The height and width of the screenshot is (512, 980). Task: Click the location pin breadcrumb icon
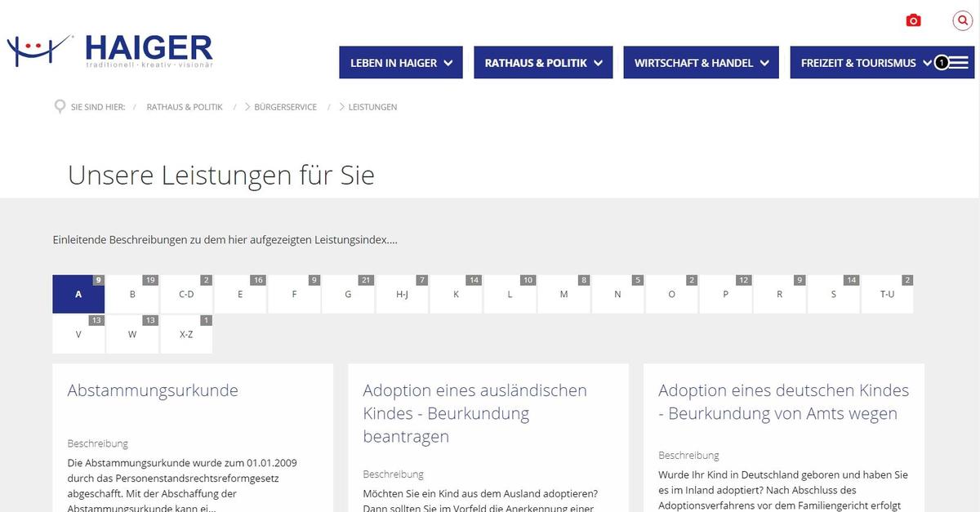(58, 106)
